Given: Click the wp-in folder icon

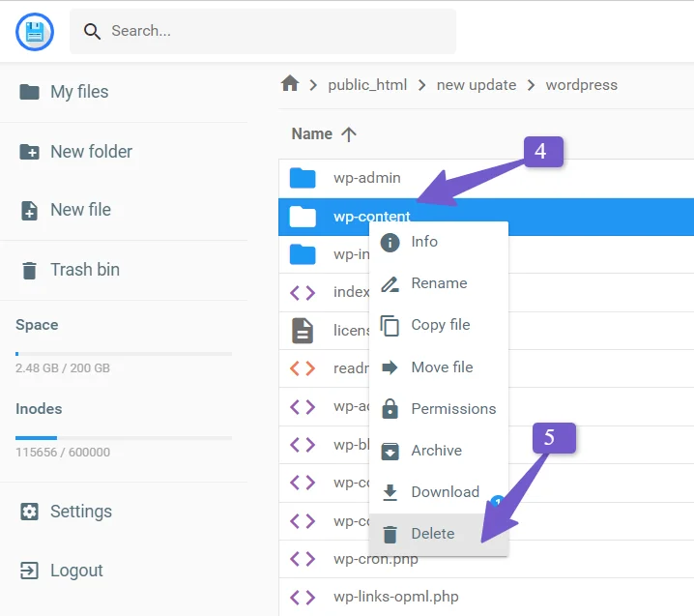Looking at the screenshot, I should [x=303, y=254].
